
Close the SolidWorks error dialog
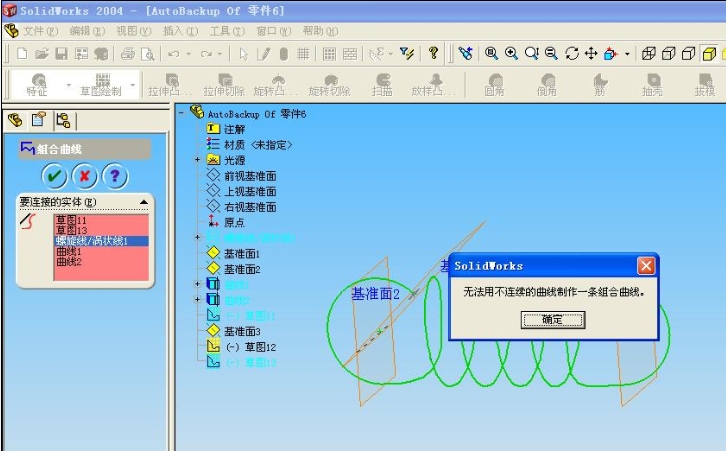coord(646,266)
